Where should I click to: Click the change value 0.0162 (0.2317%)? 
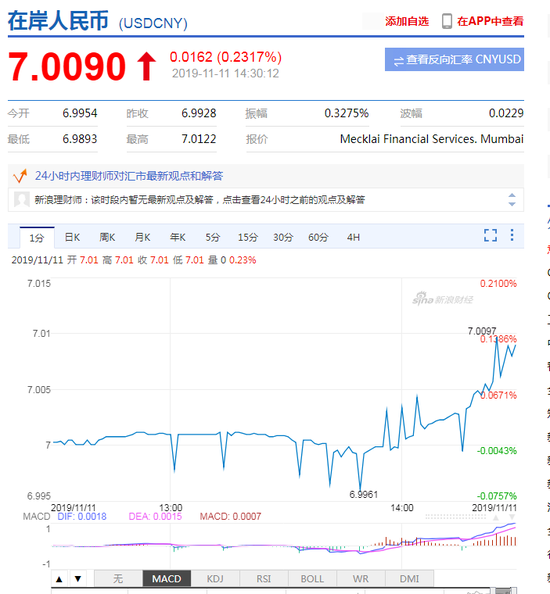click(x=226, y=57)
